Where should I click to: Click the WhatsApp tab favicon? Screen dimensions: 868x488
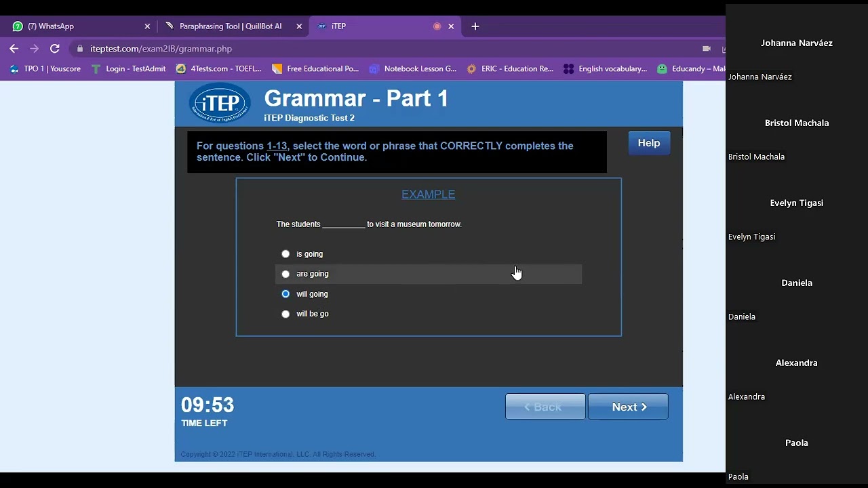point(18,26)
